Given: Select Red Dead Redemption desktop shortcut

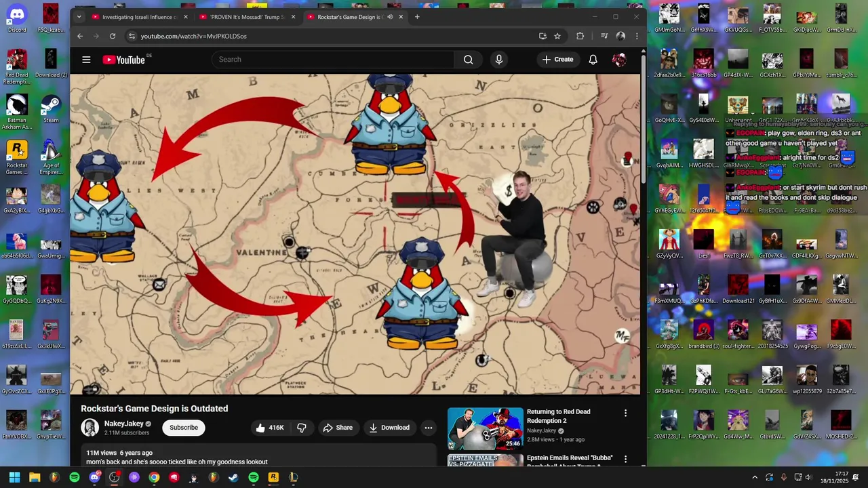Looking at the screenshot, I should 17,66.
